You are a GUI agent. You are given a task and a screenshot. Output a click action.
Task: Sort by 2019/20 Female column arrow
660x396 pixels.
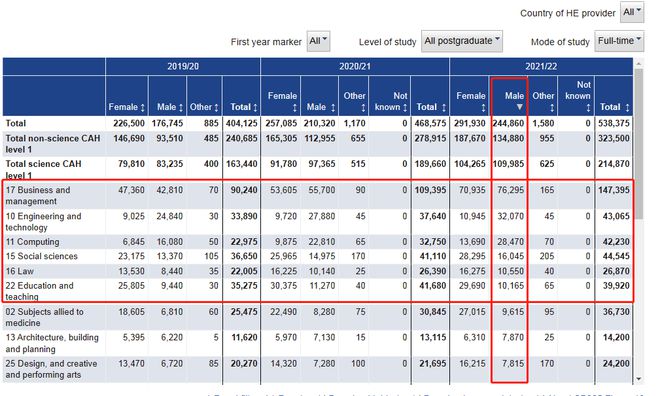(143, 108)
